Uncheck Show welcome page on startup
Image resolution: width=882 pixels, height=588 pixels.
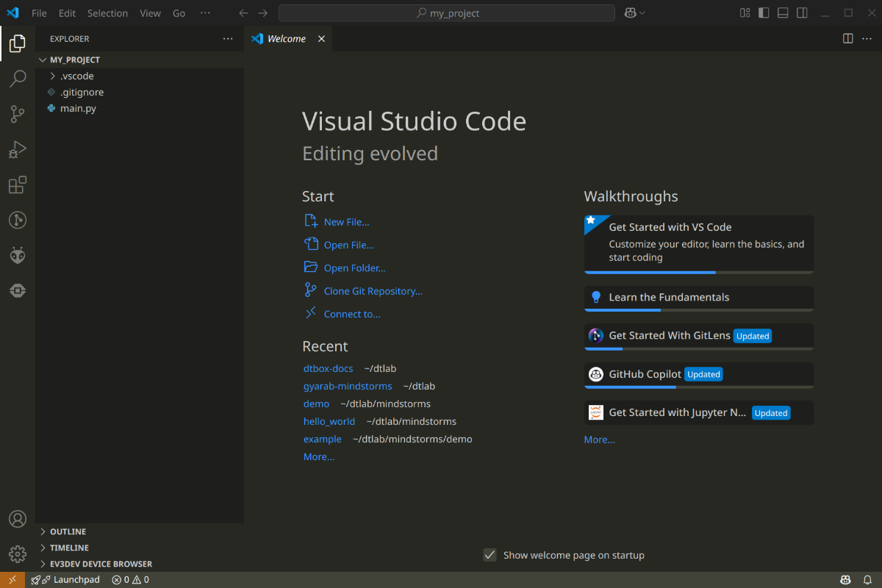pyautogui.click(x=490, y=555)
